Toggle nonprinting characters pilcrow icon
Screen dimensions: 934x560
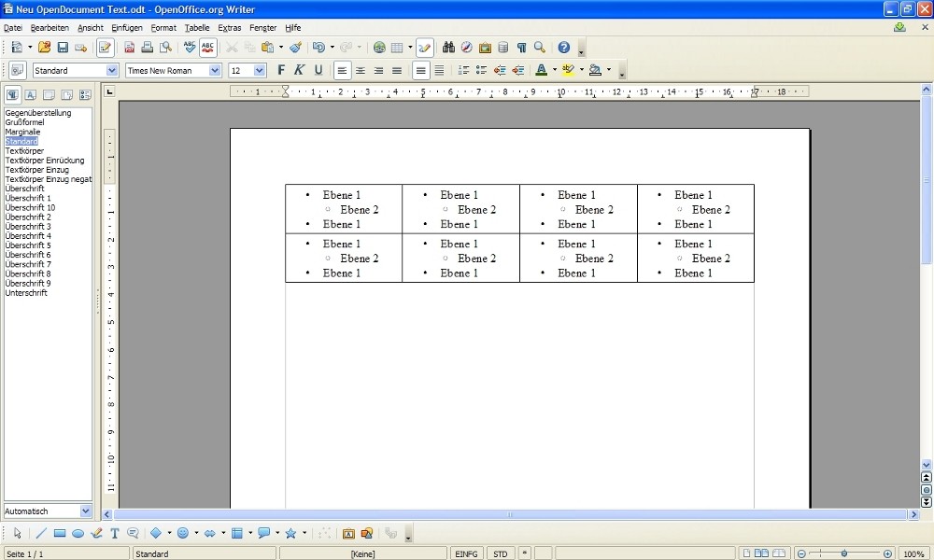click(x=521, y=48)
